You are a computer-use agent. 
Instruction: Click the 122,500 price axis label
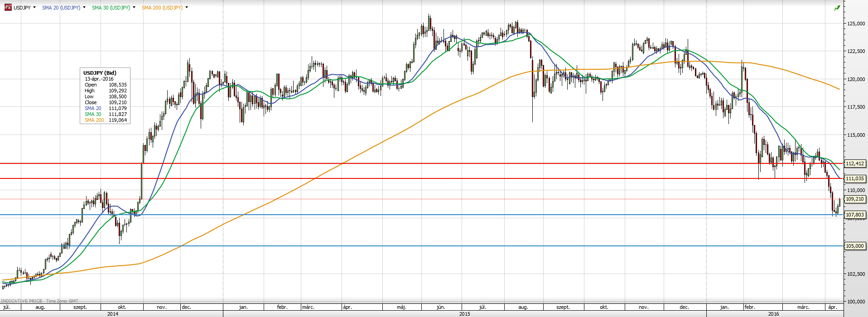[x=856, y=51]
